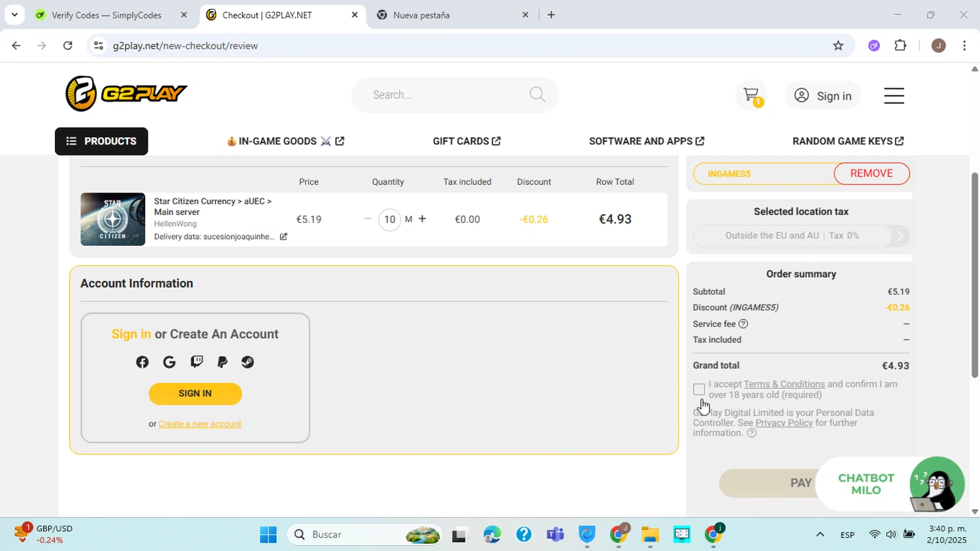Open GIFT CARDS menu item
The height and width of the screenshot is (551, 980).
tap(466, 141)
